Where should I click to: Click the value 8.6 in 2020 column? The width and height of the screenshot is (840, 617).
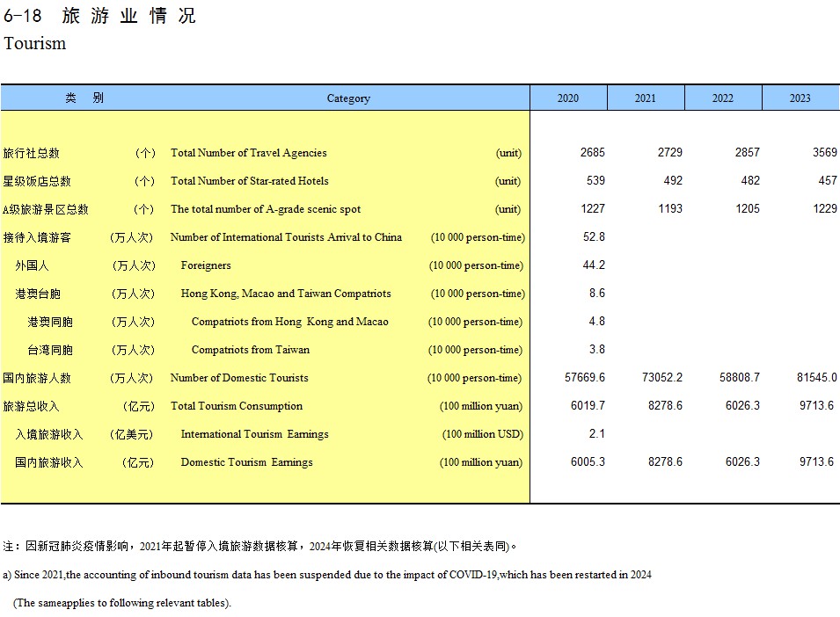click(x=597, y=293)
